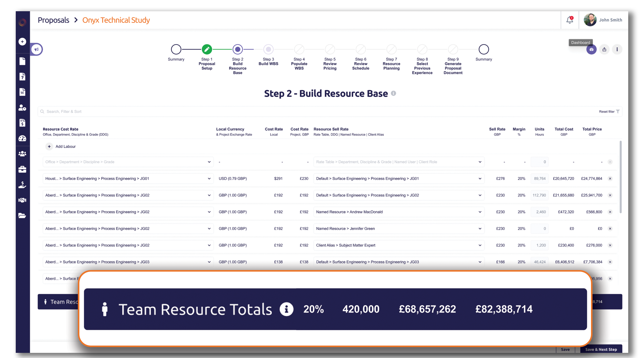This screenshot has width=644, height=358.
Task: Click the Proposals breadcrumb link
Action: tap(53, 20)
